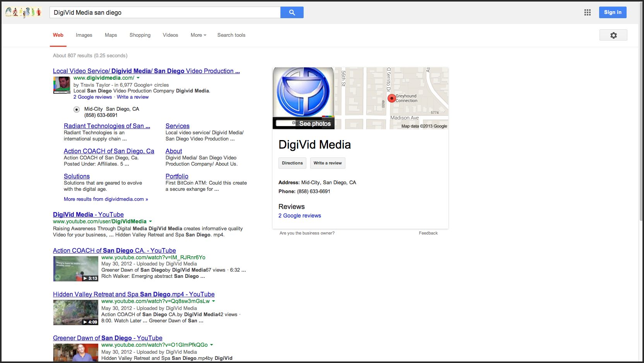Switch to the Maps tab
This screenshot has width=644, height=363.
(111, 35)
